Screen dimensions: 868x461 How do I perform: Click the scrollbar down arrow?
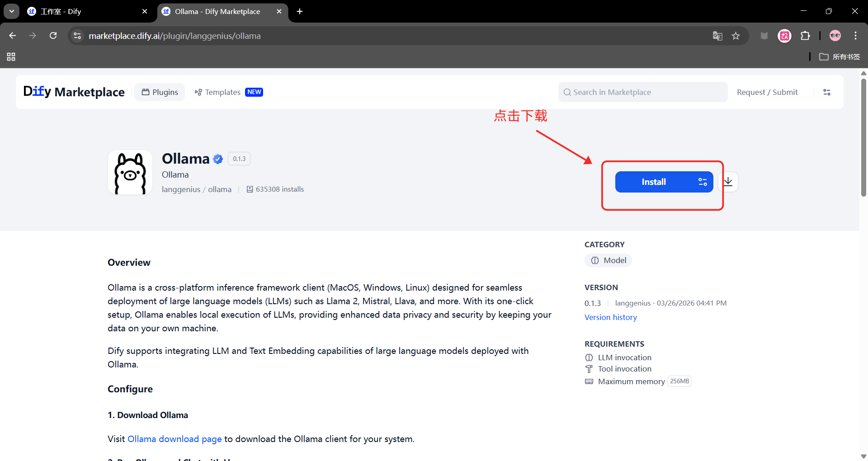pyautogui.click(x=863, y=456)
